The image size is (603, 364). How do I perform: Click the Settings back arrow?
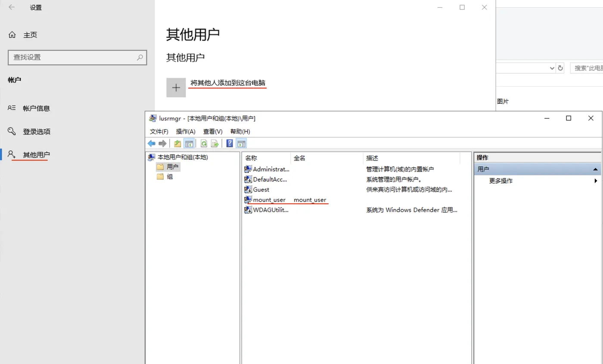[12, 7]
